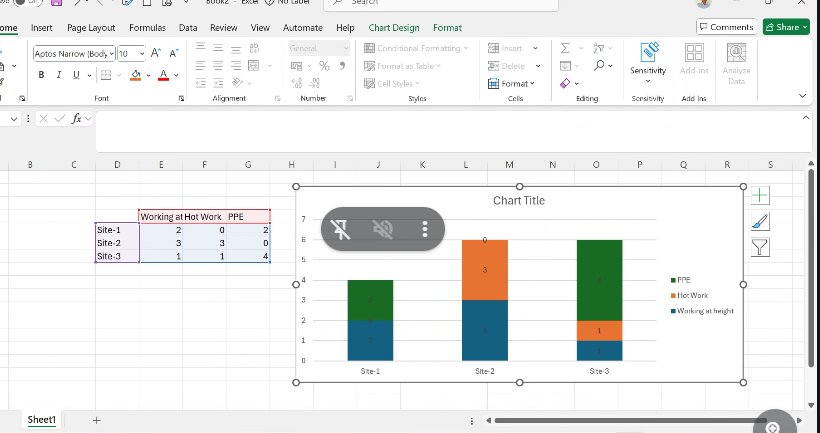Open the Page Layout tab
The image size is (820, 433).
pos(91,28)
